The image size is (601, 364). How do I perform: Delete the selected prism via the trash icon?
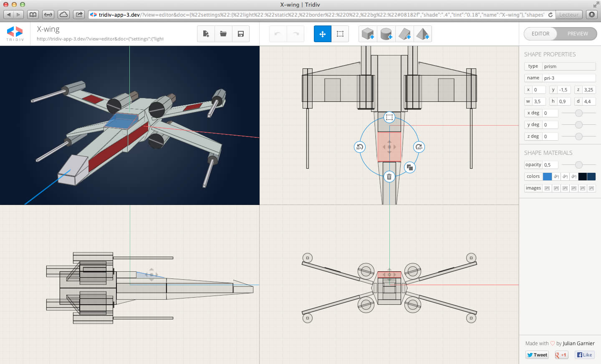coord(389,177)
